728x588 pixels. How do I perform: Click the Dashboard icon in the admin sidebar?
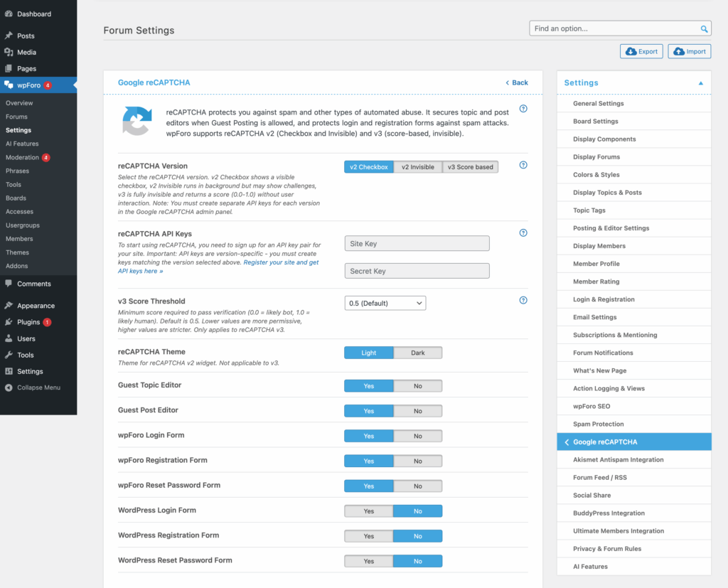tap(9, 14)
